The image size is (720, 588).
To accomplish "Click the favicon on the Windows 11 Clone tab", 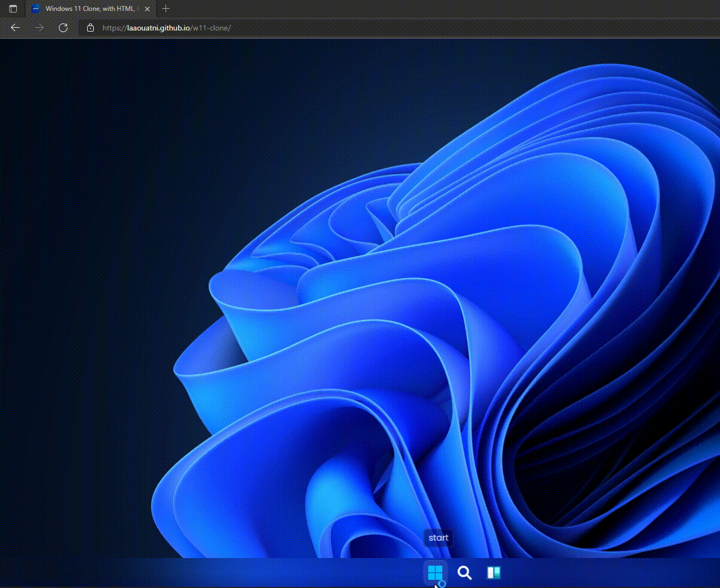I will 36,9.
